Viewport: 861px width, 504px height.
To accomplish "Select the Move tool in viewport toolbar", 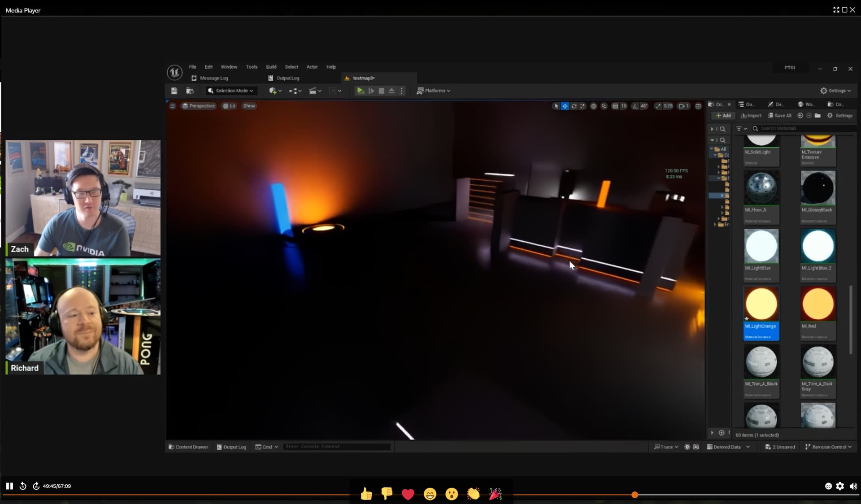I will [x=565, y=106].
